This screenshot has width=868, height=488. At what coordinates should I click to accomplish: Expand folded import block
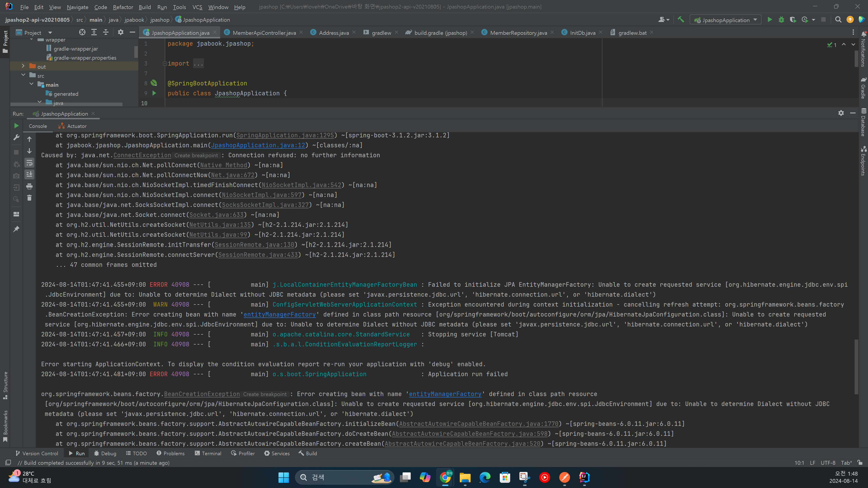coord(165,63)
